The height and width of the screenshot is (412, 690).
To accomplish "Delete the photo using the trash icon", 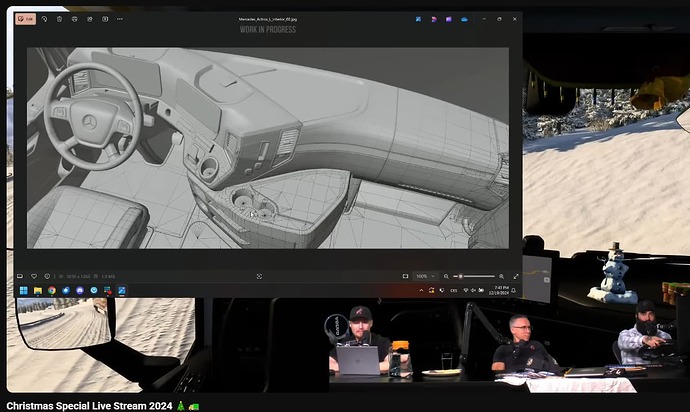I will click(61, 19).
